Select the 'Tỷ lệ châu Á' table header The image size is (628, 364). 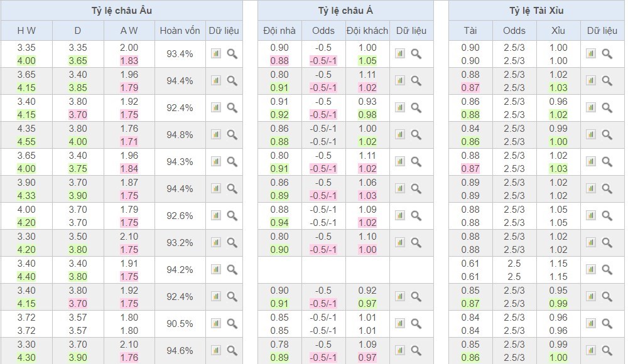pos(345,11)
